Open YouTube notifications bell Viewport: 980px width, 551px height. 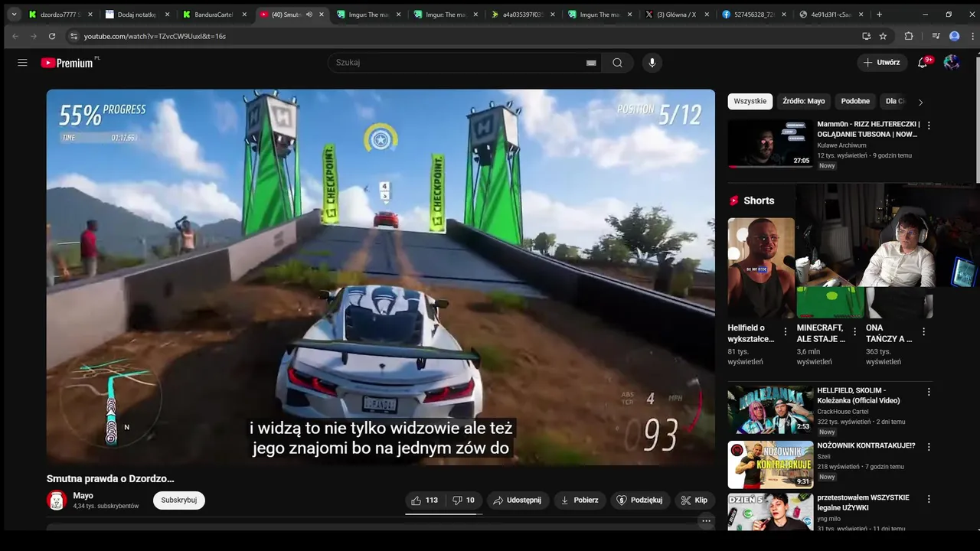(x=923, y=63)
